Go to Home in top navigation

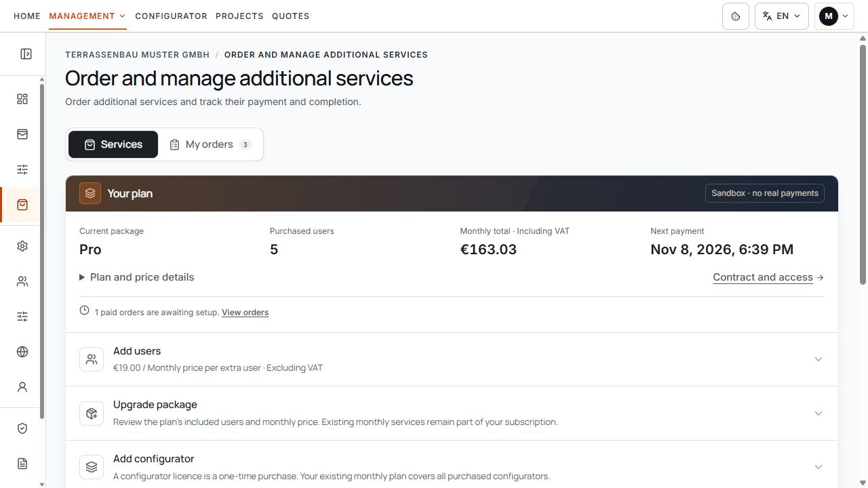[x=27, y=16]
